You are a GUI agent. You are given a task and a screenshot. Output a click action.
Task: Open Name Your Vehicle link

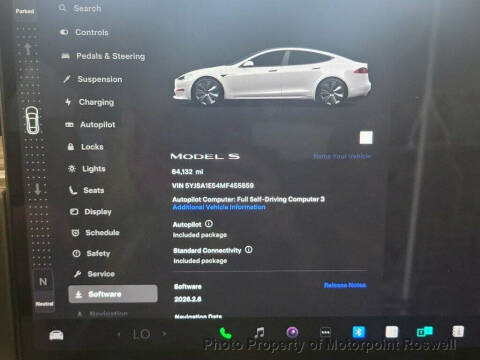[342, 156]
